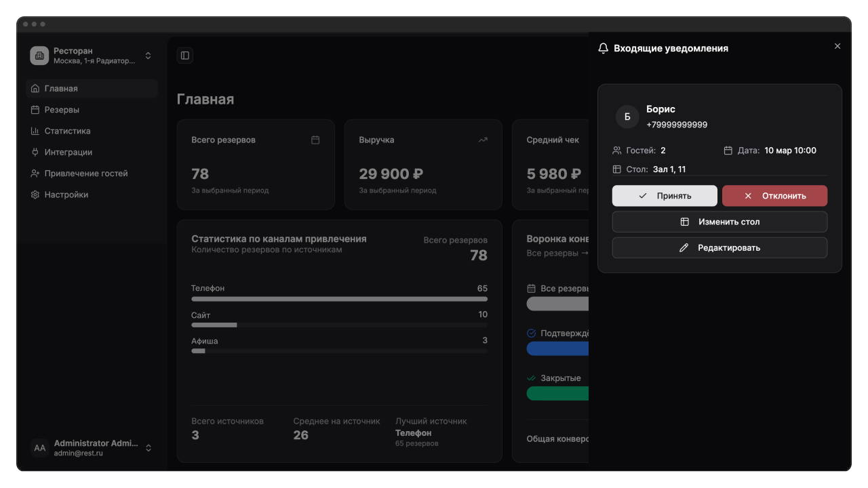Toggle the sidebar collapse icon
The image size is (868, 488).
coord(185,56)
